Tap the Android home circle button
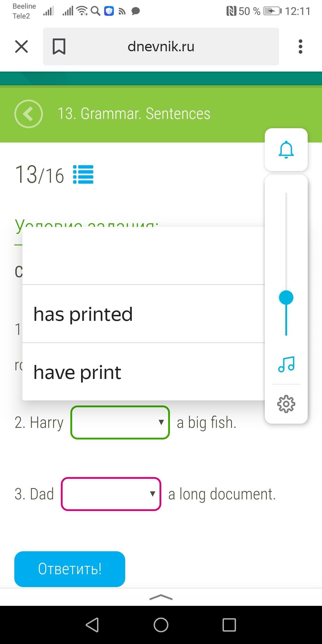Image resolution: width=322 pixels, height=644 pixels. pos(161,625)
